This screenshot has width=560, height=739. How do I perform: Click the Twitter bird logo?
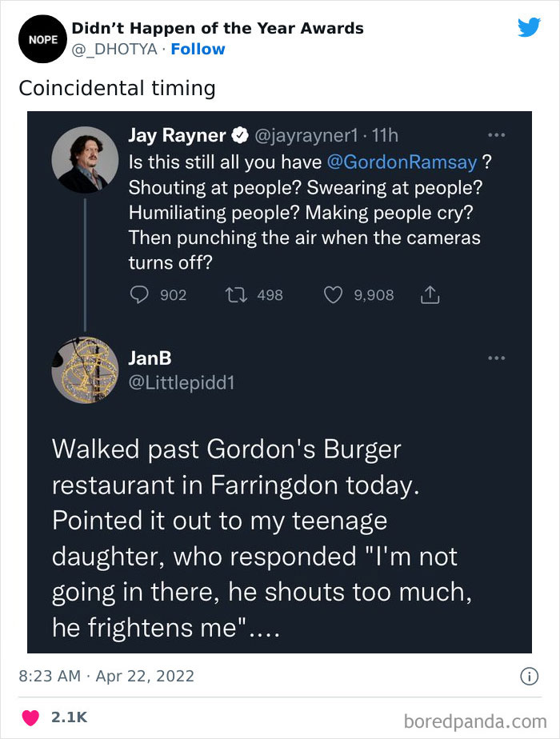point(530,28)
